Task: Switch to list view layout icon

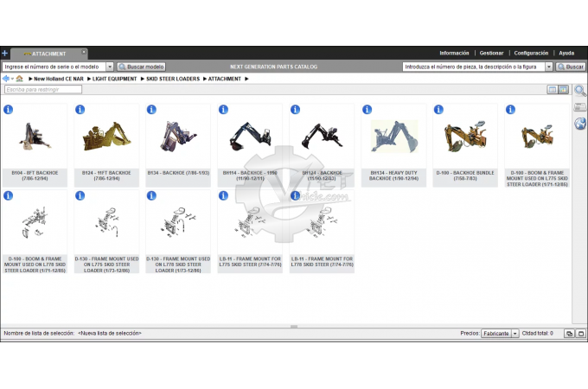Action: [x=552, y=90]
